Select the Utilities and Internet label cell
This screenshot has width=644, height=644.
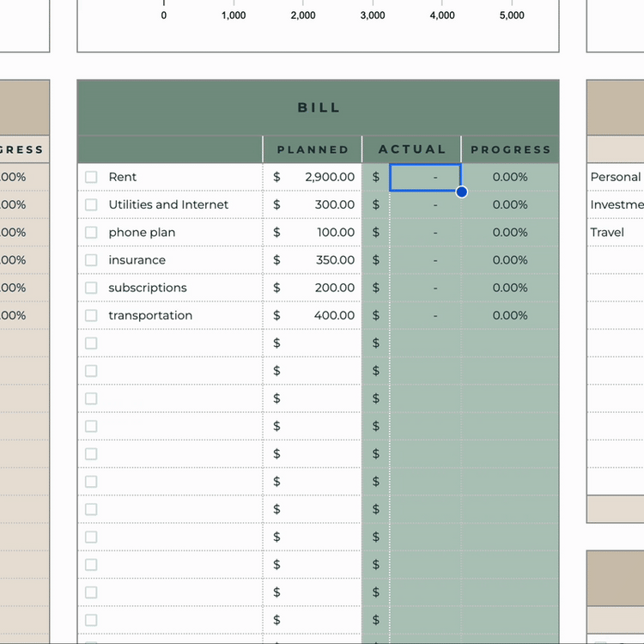168,204
